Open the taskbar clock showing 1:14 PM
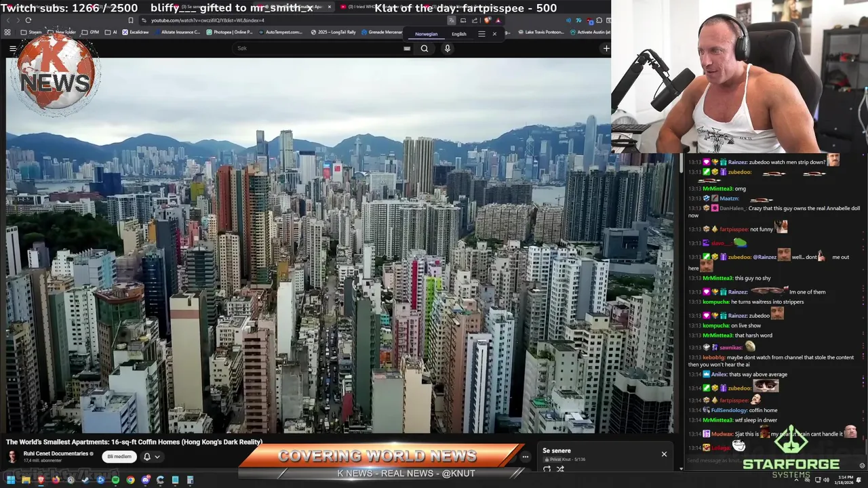 coord(845,480)
